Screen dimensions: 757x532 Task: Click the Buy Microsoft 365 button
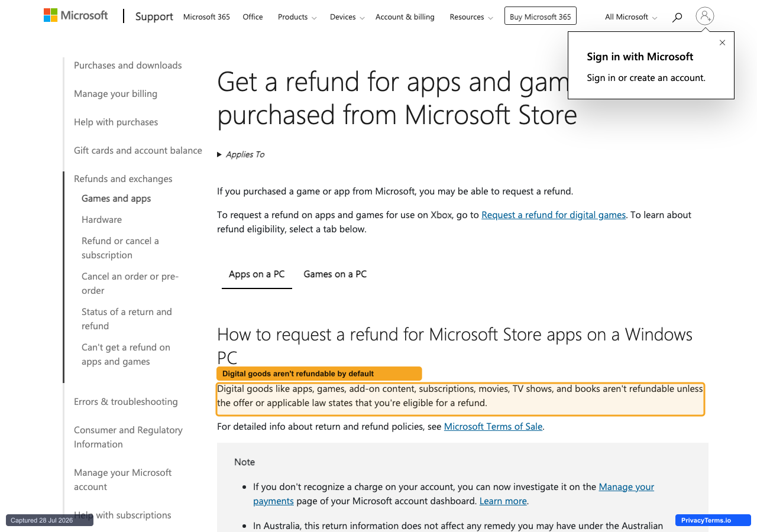coord(541,17)
